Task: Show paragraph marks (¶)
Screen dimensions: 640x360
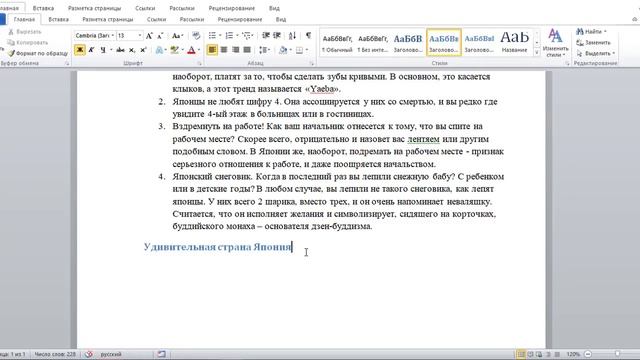Action: coord(308,36)
